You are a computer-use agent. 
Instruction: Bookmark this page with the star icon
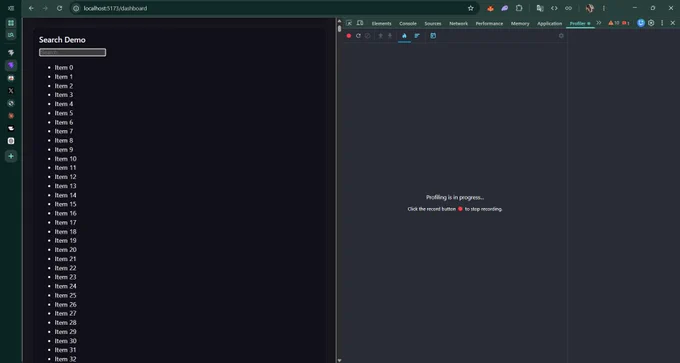pos(471,8)
